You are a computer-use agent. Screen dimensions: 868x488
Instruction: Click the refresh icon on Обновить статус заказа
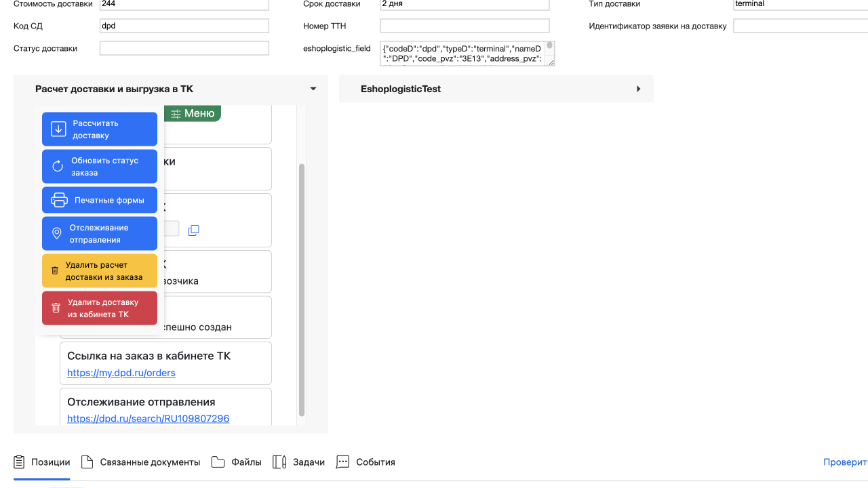[x=58, y=167]
